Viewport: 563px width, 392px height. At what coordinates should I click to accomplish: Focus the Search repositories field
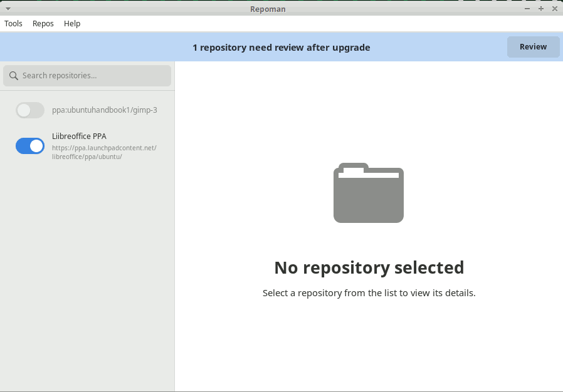[87, 76]
